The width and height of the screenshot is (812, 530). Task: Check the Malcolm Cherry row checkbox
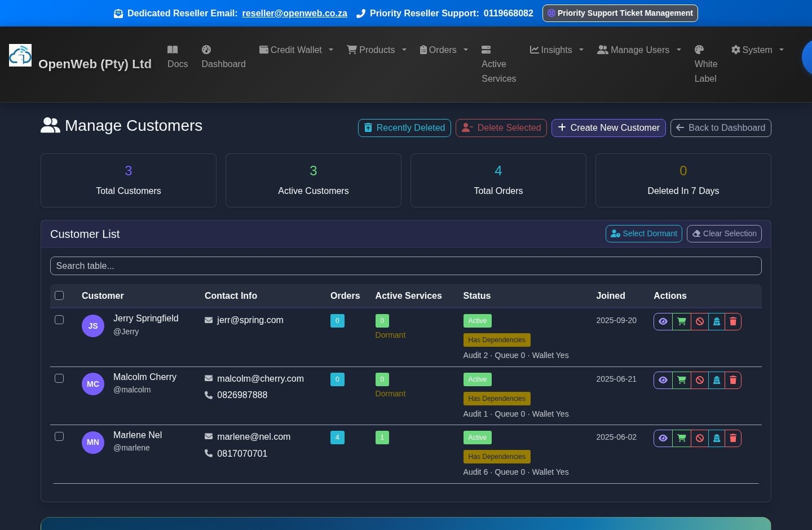[59, 378]
